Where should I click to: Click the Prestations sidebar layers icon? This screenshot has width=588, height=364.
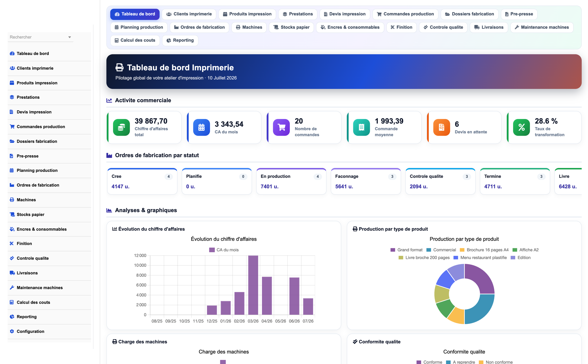coord(12,97)
